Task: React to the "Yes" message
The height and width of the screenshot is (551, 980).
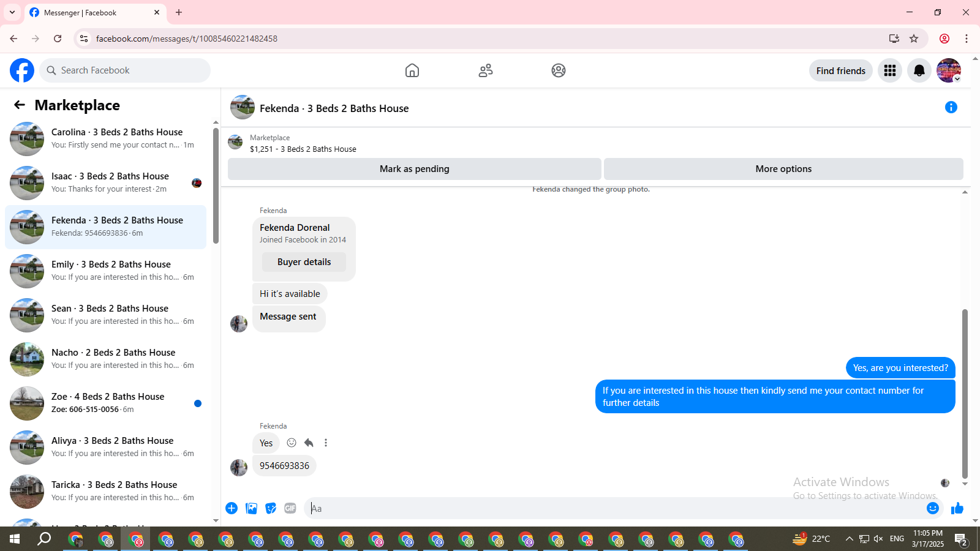Action: (292, 443)
